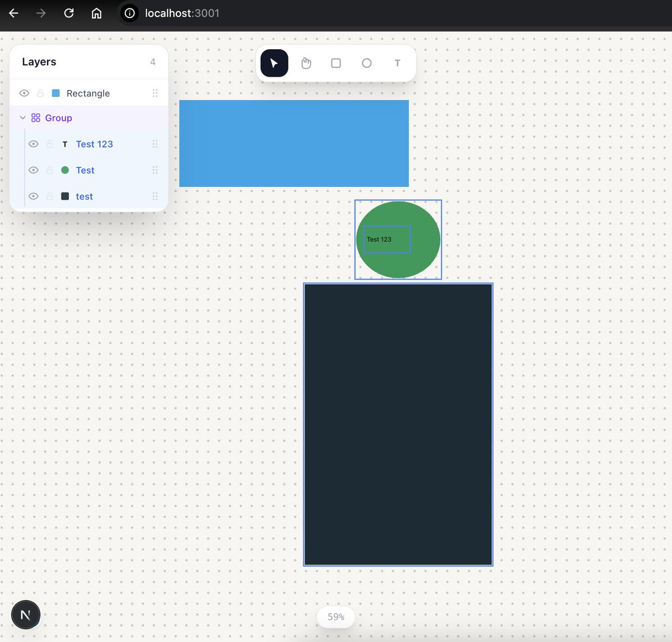This screenshot has height=642, width=672.
Task: Hide the dark test layer
Action: point(34,196)
